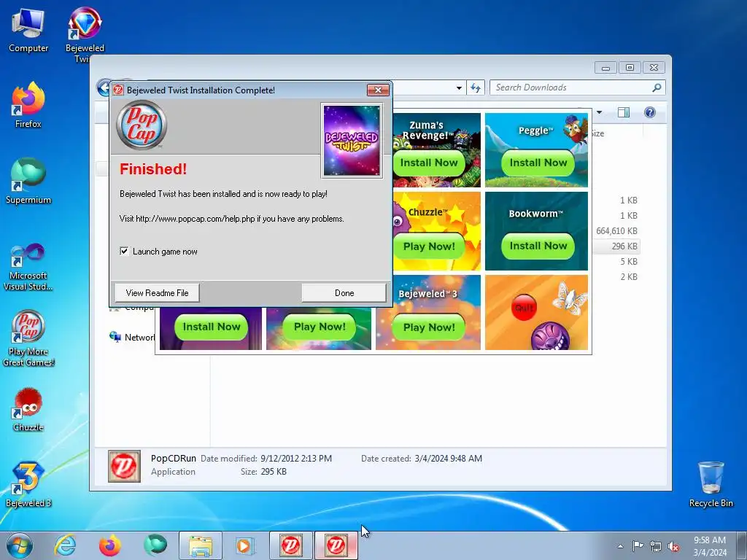Open the view options dropdown arrow in Explorer
Viewport: 747px width, 560px height.
coord(600,112)
